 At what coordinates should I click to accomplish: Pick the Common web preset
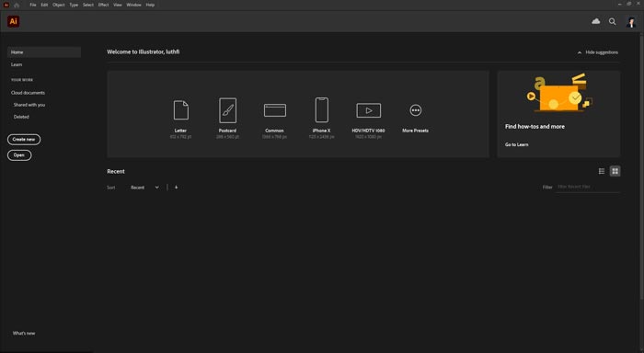[x=274, y=119]
